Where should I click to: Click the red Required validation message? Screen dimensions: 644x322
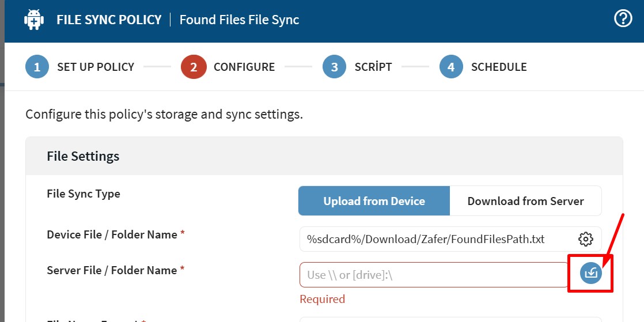click(322, 299)
